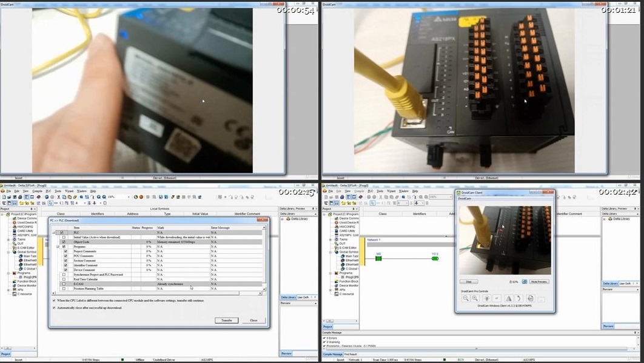Viewport: 644px width, 363px height.
Task: Open Compile menu in the 00:02:15 frame
Action: [37, 191]
